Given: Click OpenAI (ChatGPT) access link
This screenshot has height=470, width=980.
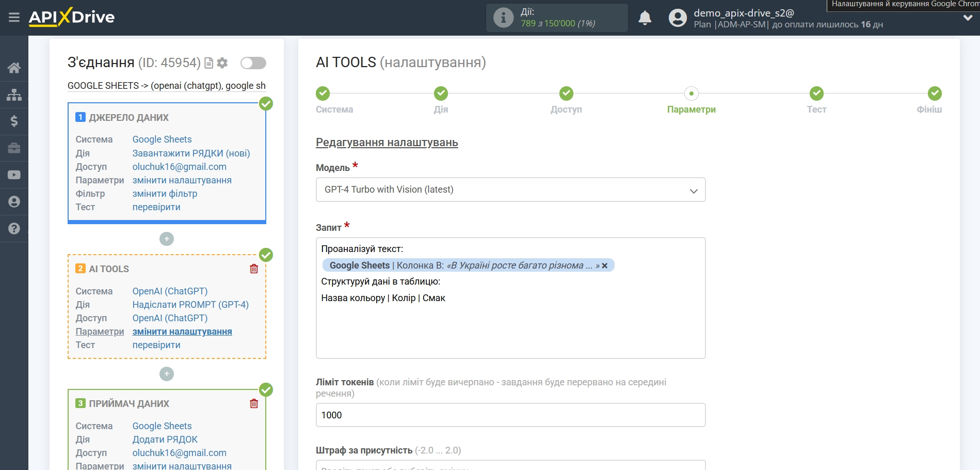Looking at the screenshot, I should click(x=170, y=318).
